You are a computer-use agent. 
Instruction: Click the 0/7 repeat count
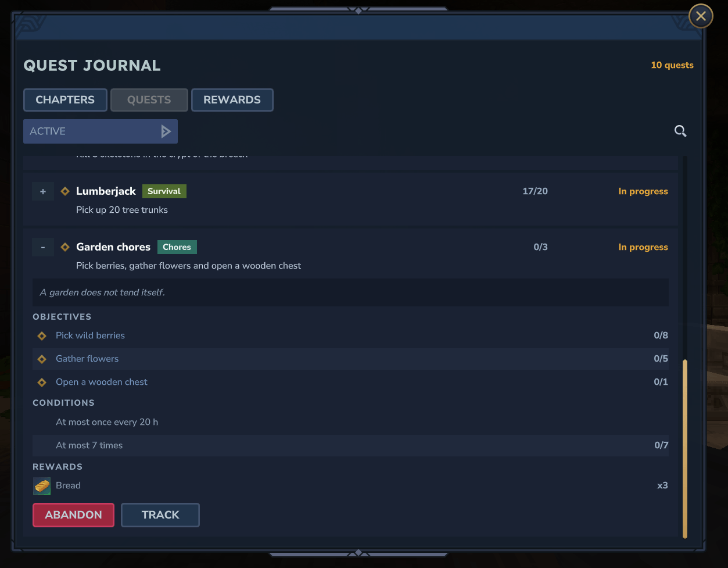[661, 445]
